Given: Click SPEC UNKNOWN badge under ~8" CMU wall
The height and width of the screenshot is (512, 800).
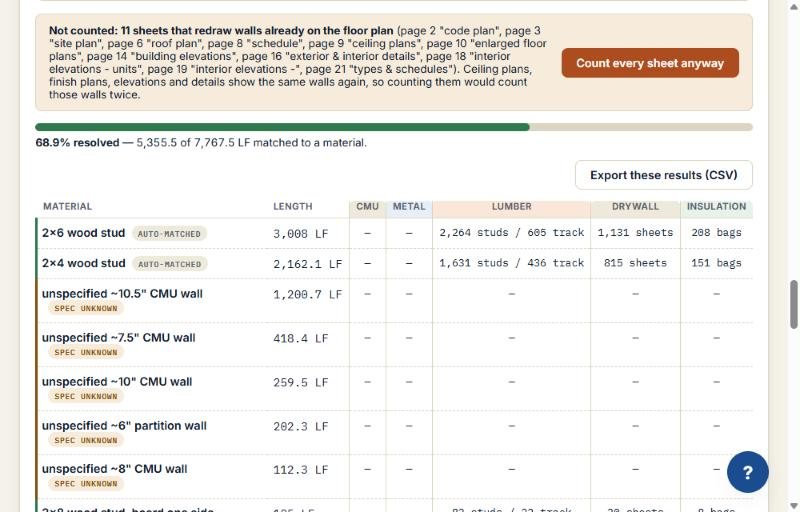Looking at the screenshot, I should point(86,483).
